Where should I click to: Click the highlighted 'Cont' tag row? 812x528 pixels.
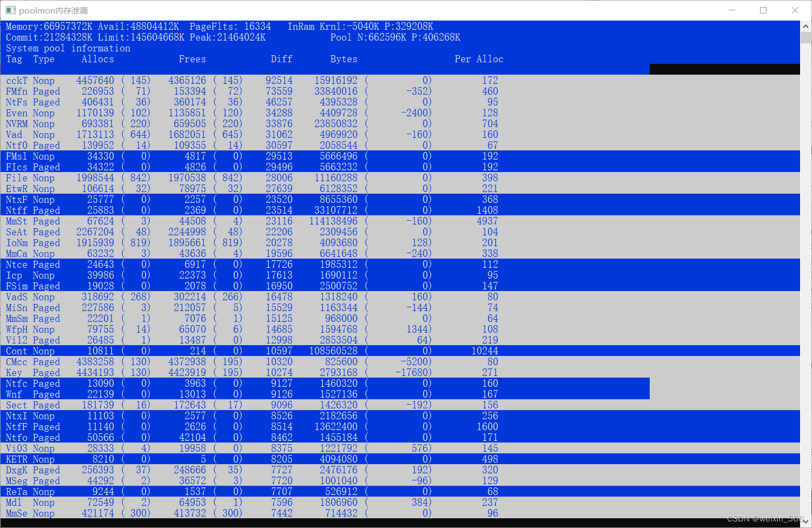click(400, 351)
